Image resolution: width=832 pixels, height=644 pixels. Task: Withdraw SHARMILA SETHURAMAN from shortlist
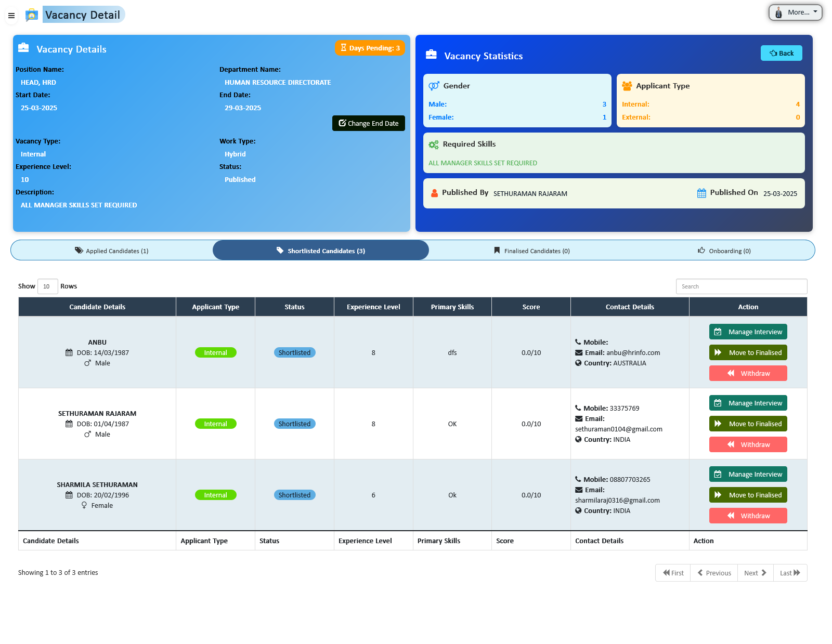point(748,515)
